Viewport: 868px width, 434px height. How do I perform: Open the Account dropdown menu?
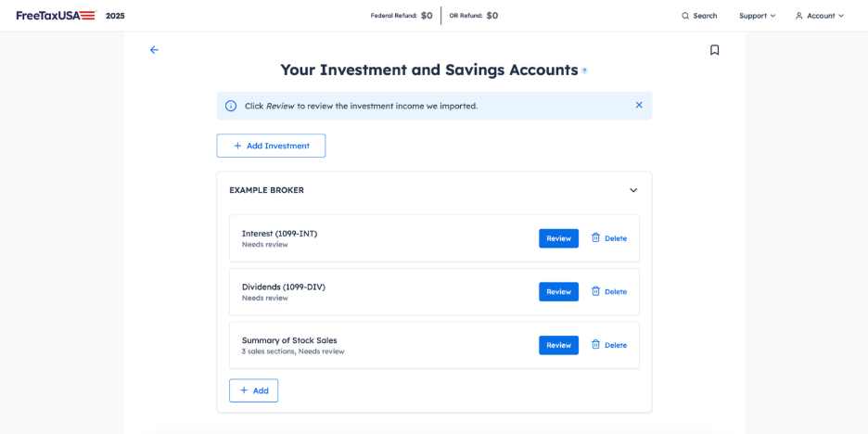pos(819,16)
